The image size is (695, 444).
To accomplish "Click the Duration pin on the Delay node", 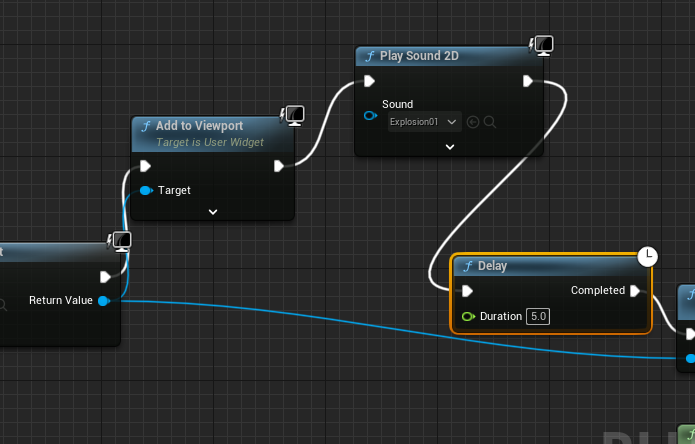I will pos(467,316).
